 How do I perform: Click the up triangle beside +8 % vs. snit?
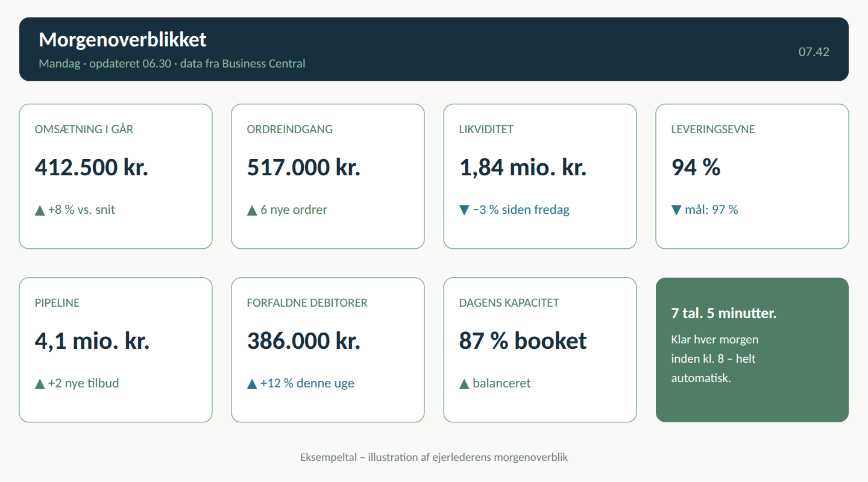coord(40,210)
